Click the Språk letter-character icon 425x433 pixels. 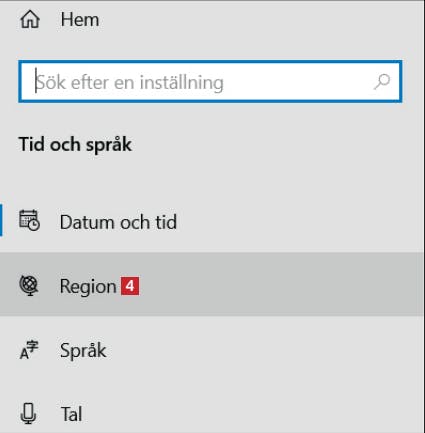point(29,350)
